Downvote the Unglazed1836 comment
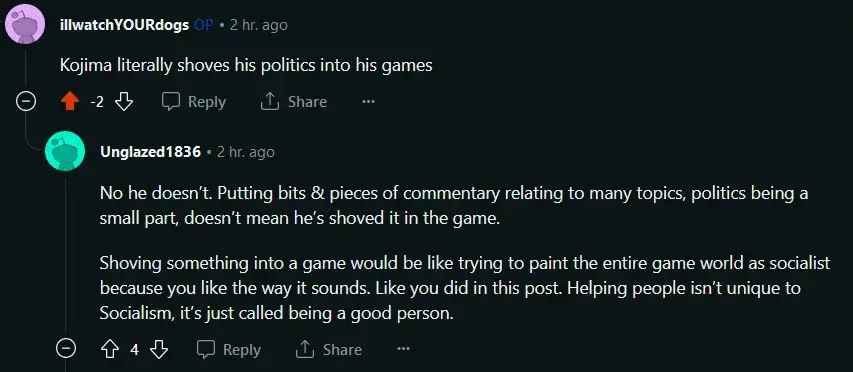 (159, 349)
